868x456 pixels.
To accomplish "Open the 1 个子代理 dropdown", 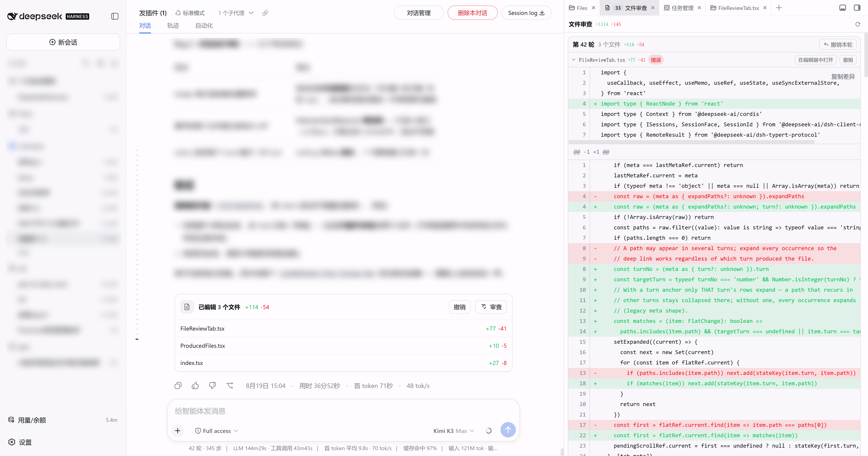I will (236, 13).
